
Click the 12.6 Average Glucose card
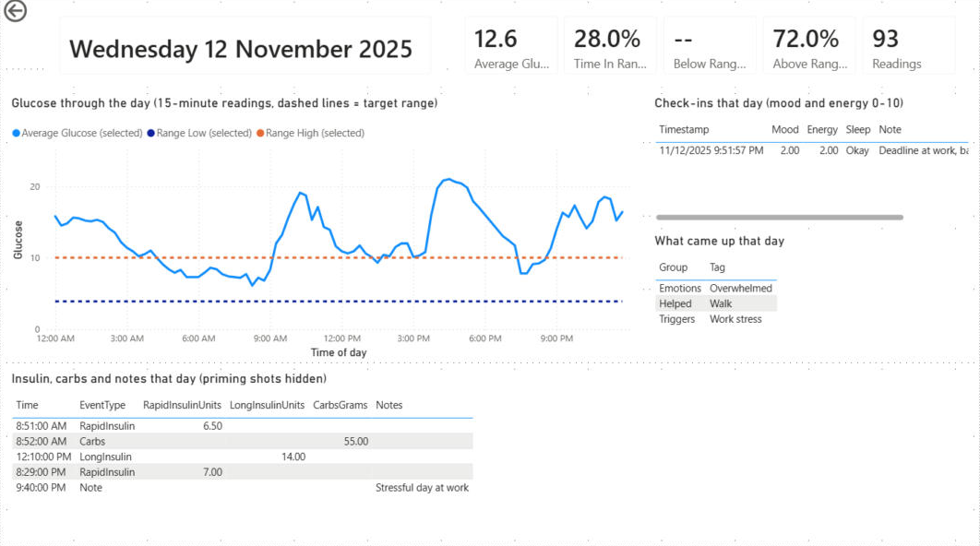[511, 47]
